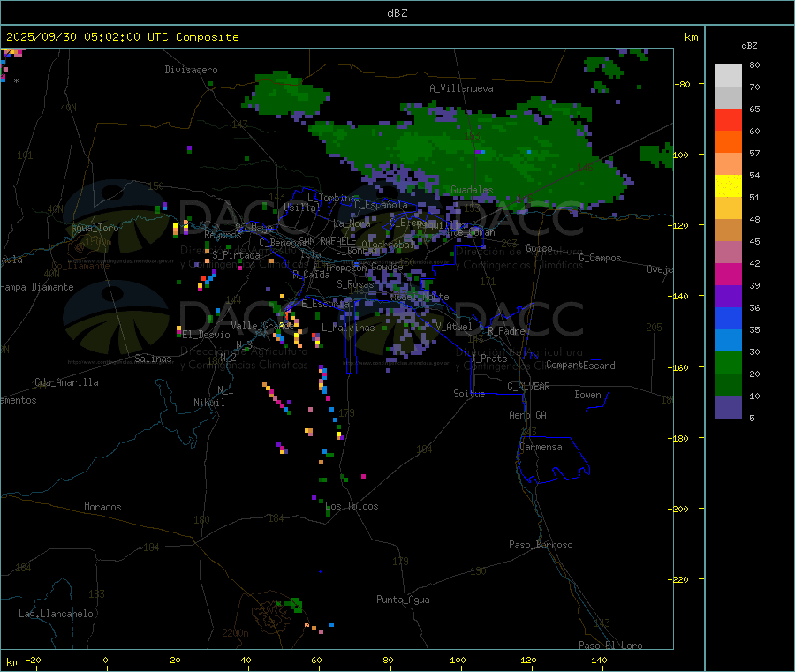
Task: Click the G_Campos label
Action: (600, 258)
